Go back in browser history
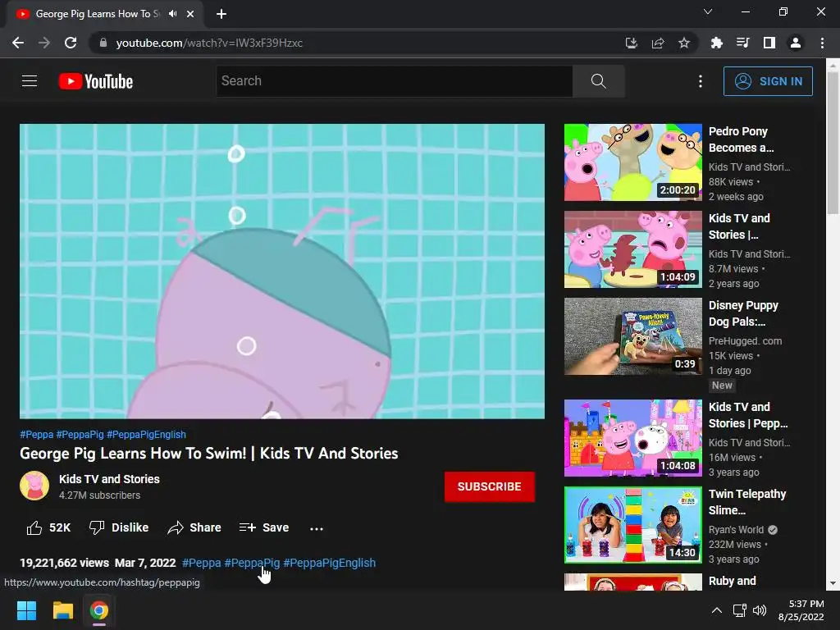 pos(18,43)
